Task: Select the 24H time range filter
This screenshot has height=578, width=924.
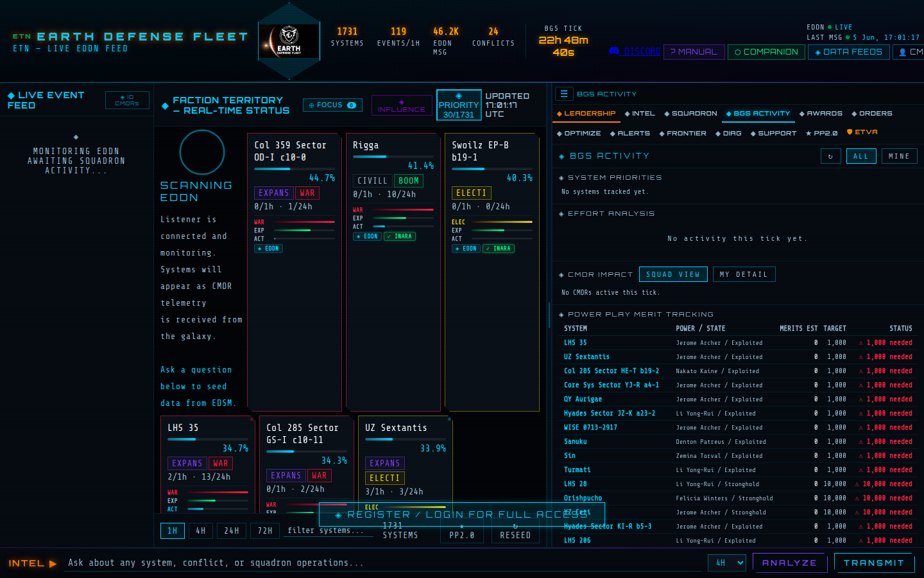Action: [232, 531]
